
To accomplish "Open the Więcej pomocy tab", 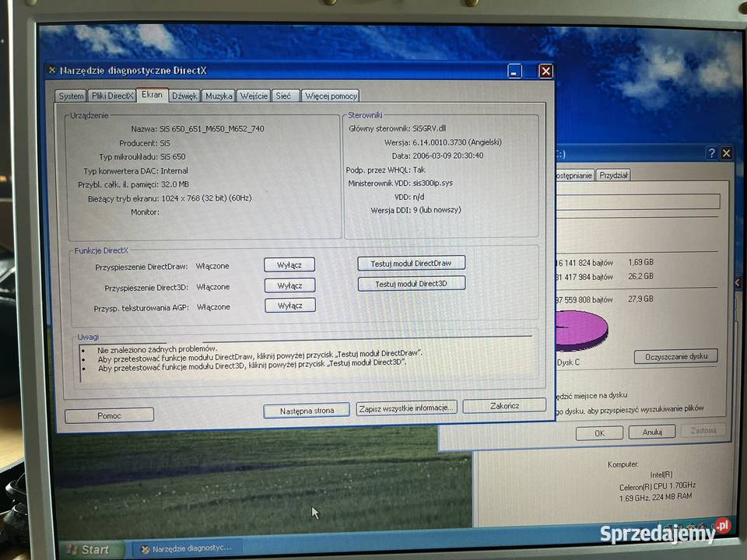I will [331, 96].
